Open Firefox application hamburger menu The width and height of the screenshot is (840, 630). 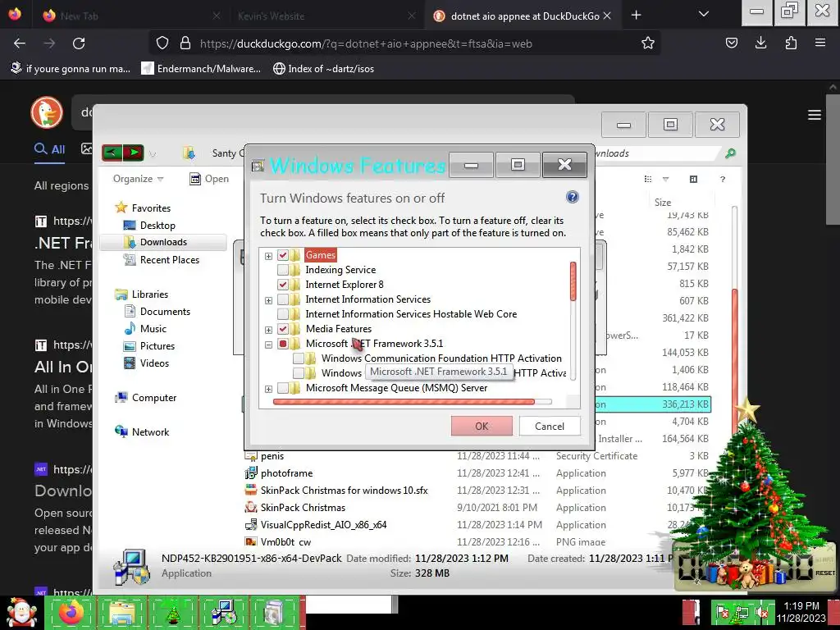(820, 43)
